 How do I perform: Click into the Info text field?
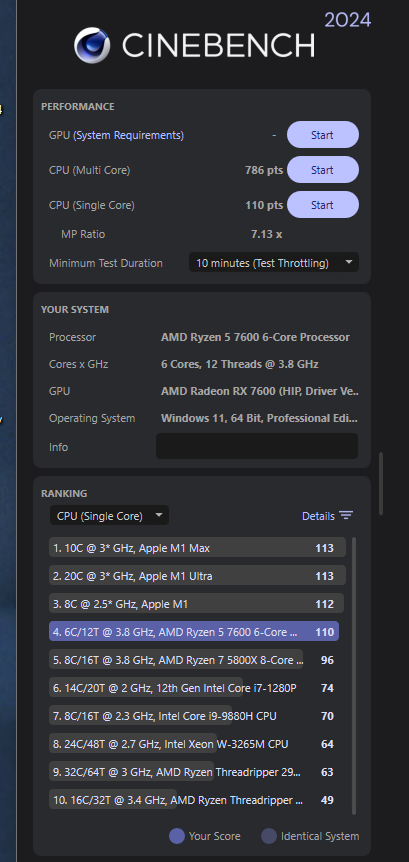point(257,446)
